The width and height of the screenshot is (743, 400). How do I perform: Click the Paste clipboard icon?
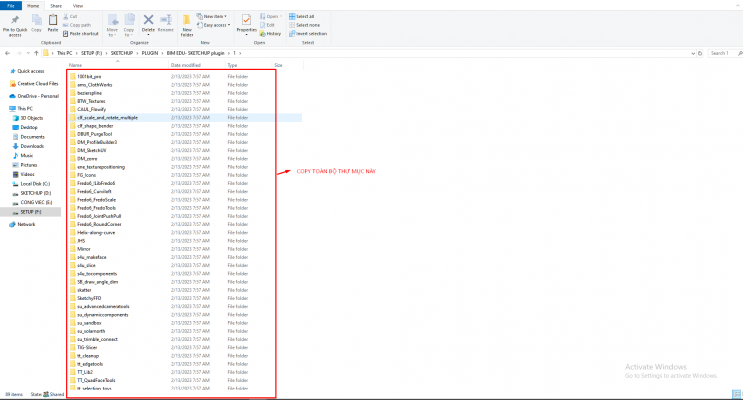(53, 21)
